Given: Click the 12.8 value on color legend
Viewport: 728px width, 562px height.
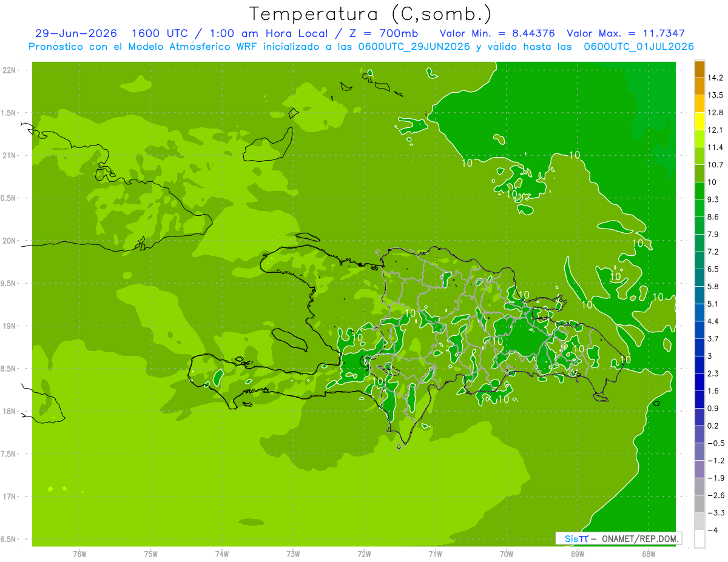Looking at the screenshot, I should tap(715, 112).
